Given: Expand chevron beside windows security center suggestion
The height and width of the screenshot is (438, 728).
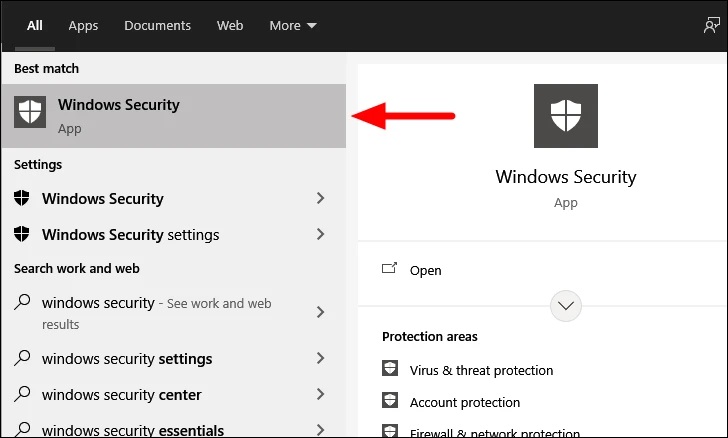Looking at the screenshot, I should coord(320,394).
